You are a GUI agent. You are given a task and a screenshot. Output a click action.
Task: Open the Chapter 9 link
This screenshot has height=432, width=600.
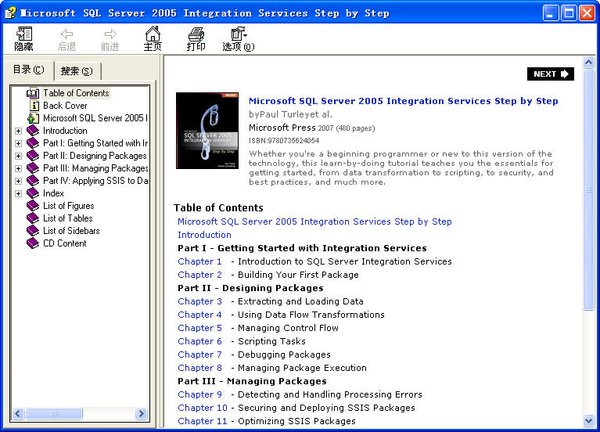pos(199,394)
